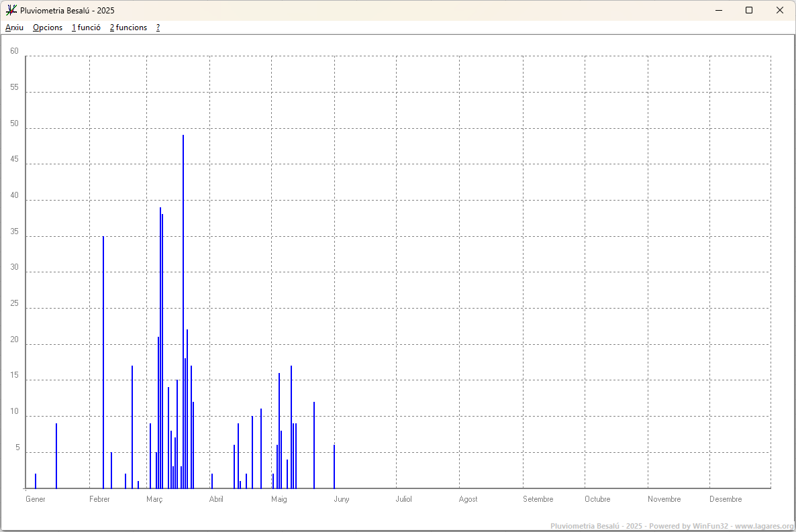Click the tall Febrer bar reaching 35
Viewport: 796px width, 532px height.
point(103,362)
